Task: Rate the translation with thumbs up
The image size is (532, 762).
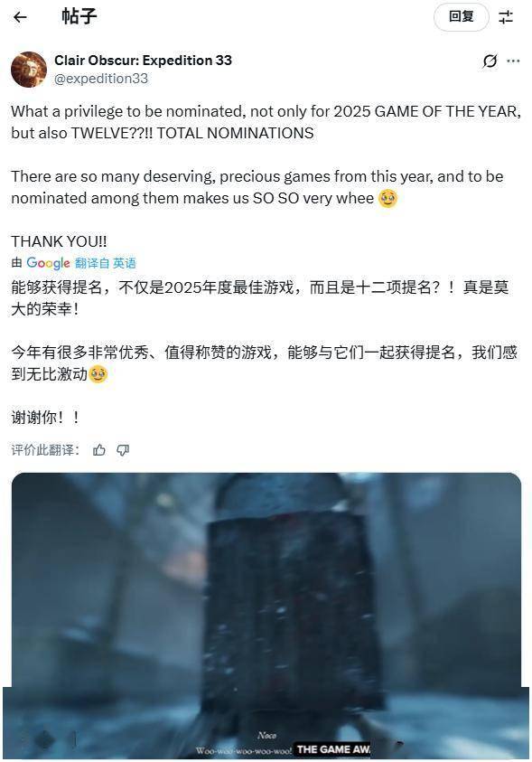Action: coord(99,450)
